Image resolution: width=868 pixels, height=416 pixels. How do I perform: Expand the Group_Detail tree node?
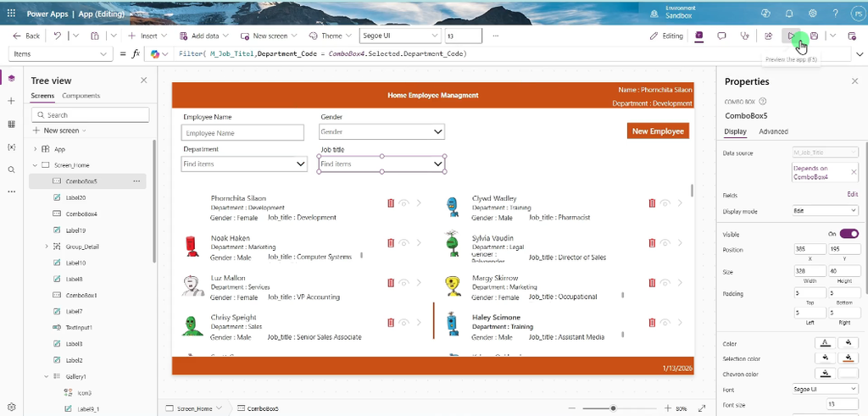pos(47,247)
